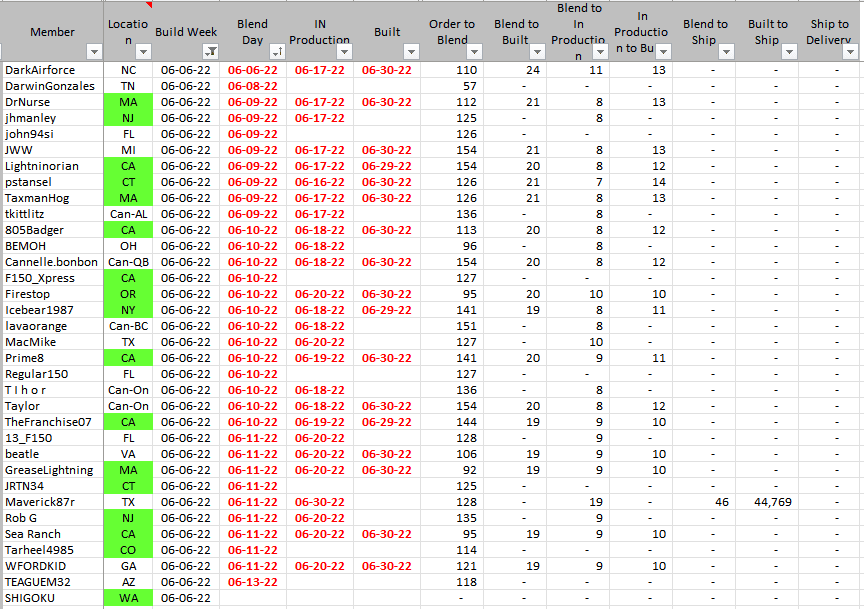
Task: Open the IN Production filter dropdown
Action: click(342, 52)
